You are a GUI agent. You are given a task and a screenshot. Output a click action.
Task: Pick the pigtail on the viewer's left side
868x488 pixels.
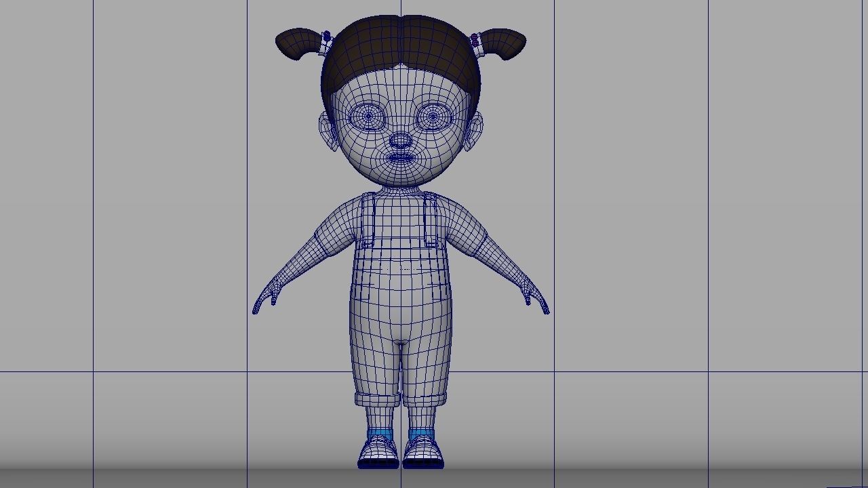pos(297,43)
